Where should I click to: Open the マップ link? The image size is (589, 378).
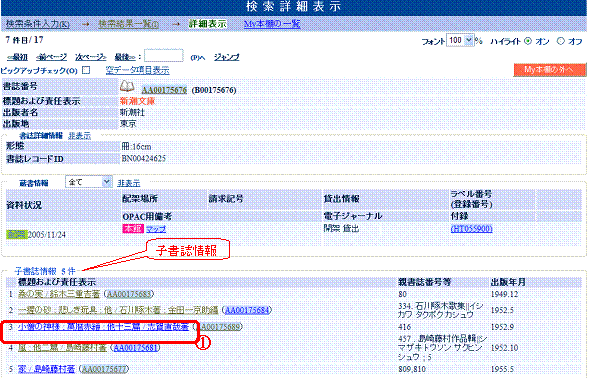[x=156, y=228]
